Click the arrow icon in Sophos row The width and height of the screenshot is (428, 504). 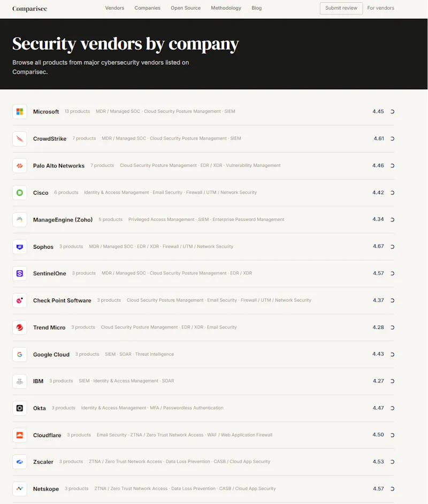click(x=392, y=247)
